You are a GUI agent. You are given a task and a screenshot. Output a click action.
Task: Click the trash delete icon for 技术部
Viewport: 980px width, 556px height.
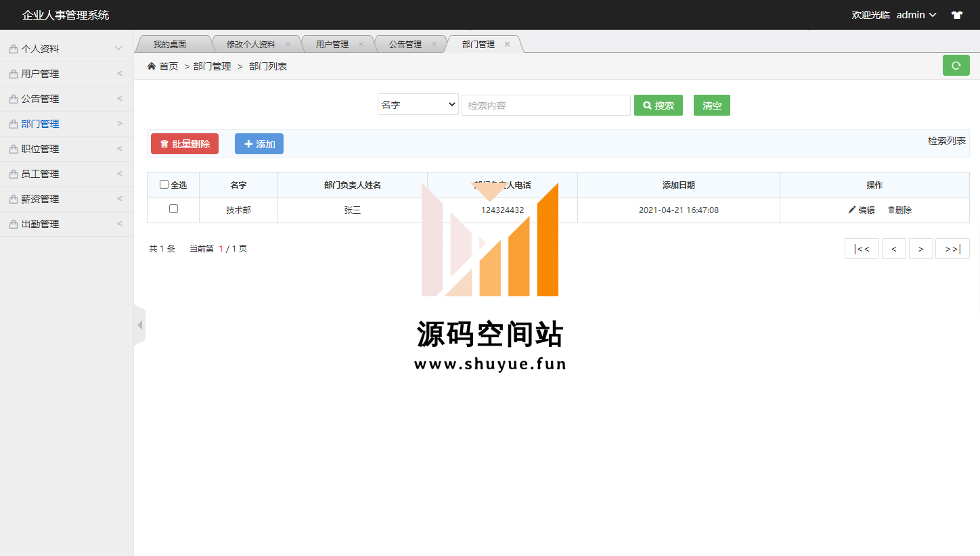tap(891, 210)
